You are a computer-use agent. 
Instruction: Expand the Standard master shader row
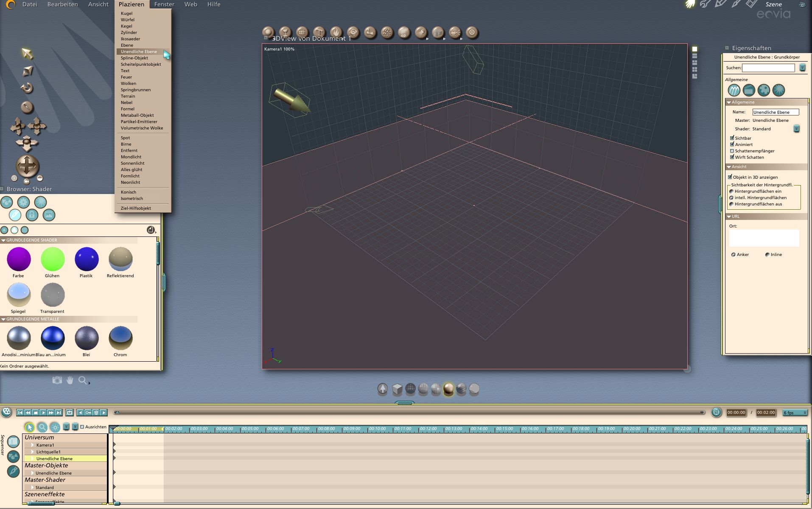click(32, 487)
